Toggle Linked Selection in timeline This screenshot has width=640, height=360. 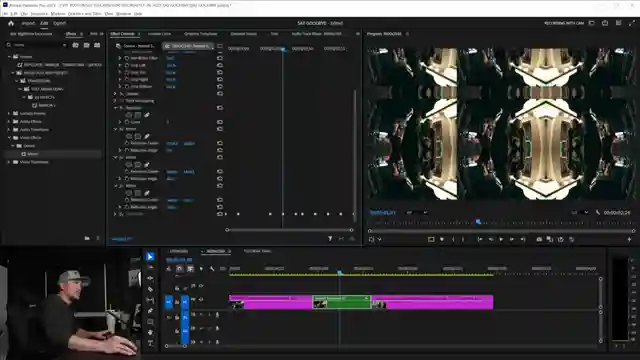tap(190, 269)
